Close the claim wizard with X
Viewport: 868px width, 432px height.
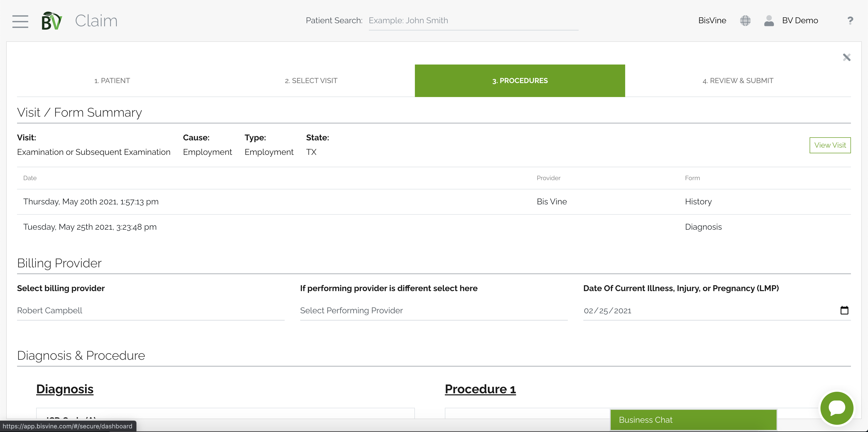pyautogui.click(x=847, y=57)
